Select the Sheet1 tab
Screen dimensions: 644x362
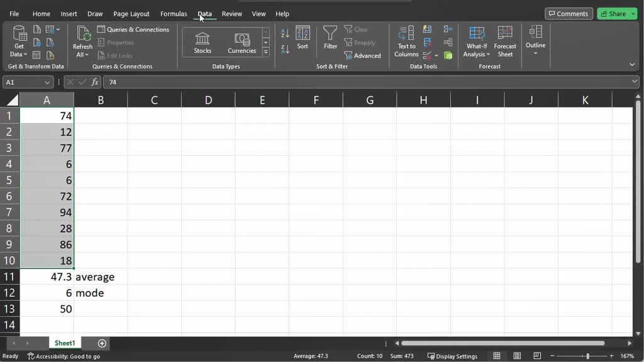click(x=65, y=343)
